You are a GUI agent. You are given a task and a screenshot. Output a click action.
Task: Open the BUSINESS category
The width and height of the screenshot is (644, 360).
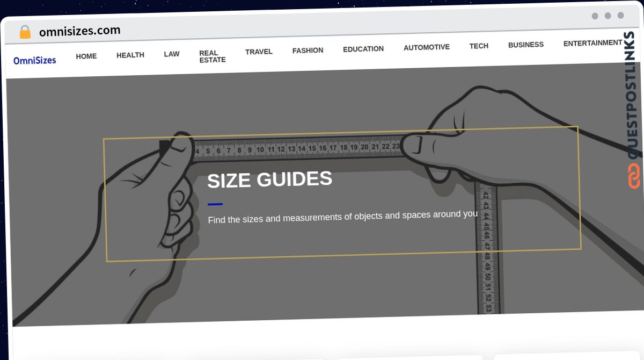(x=526, y=45)
